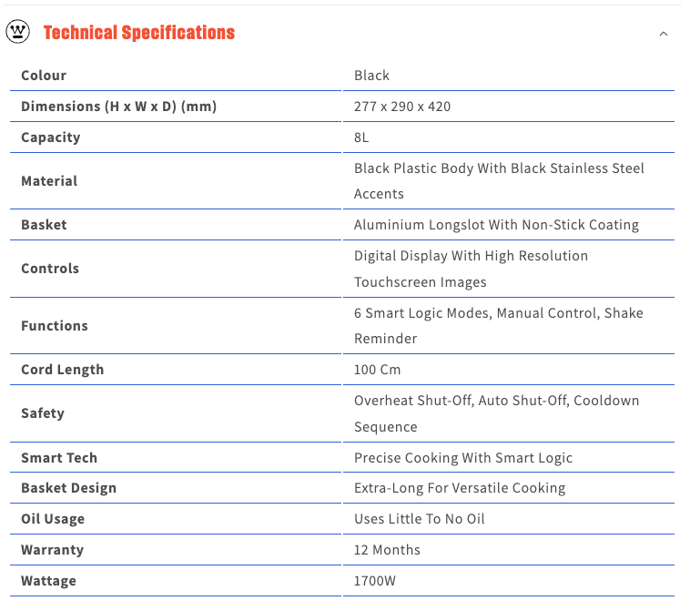The image size is (700, 611).
Task: Select the Colour row label
Action: pos(44,76)
